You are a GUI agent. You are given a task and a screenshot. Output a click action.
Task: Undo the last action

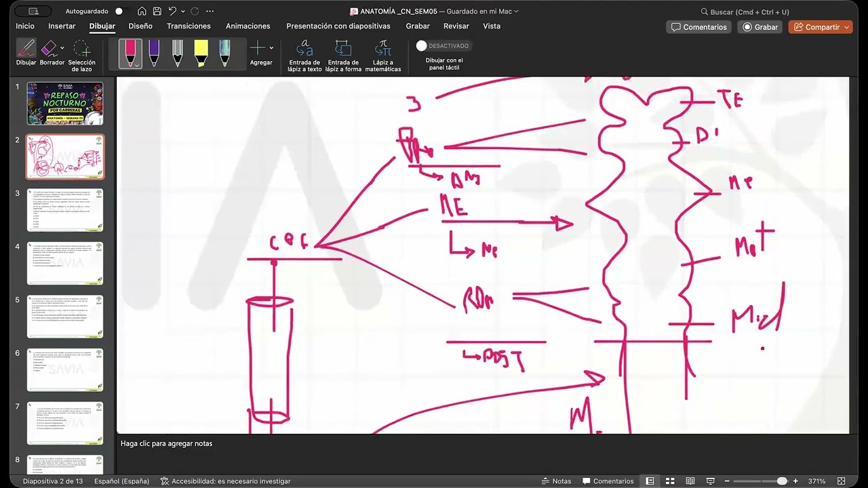coord(172,11)
